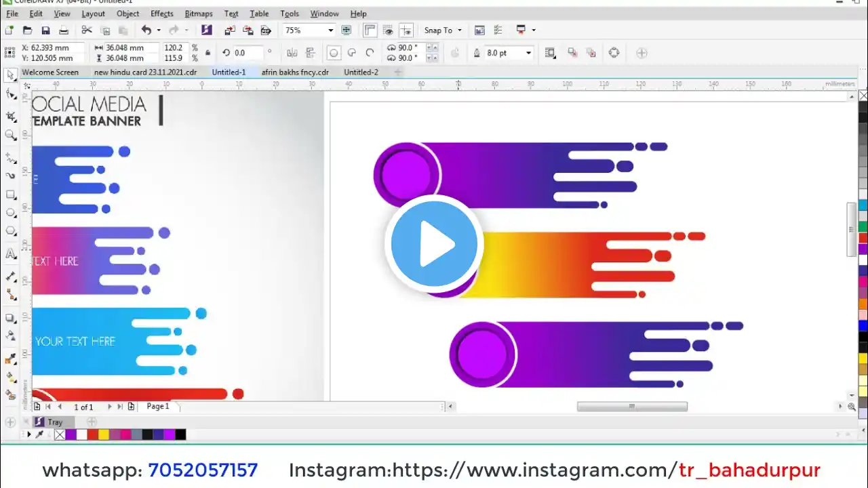The image size is (868, 488).
Task: Expand the Undo history dropdown arrow
Action: tap(159, 30)
